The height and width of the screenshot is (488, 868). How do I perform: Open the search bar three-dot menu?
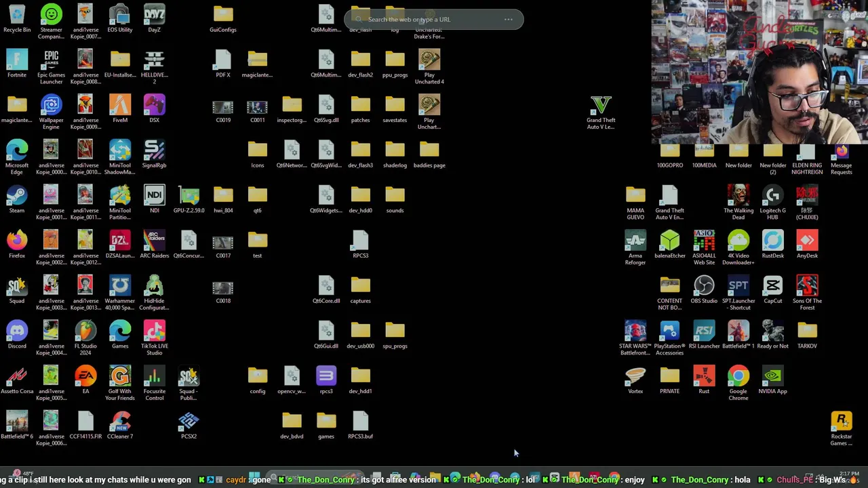pos(508,20)
